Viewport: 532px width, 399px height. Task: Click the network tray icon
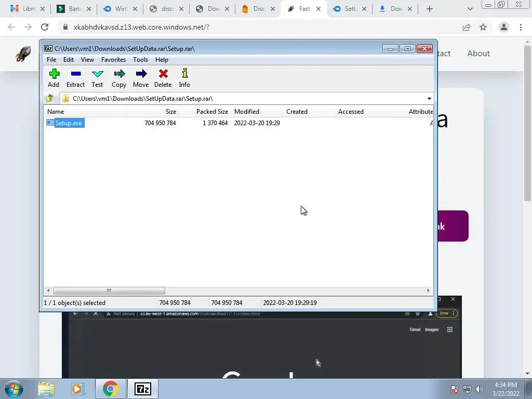(467, 389)
